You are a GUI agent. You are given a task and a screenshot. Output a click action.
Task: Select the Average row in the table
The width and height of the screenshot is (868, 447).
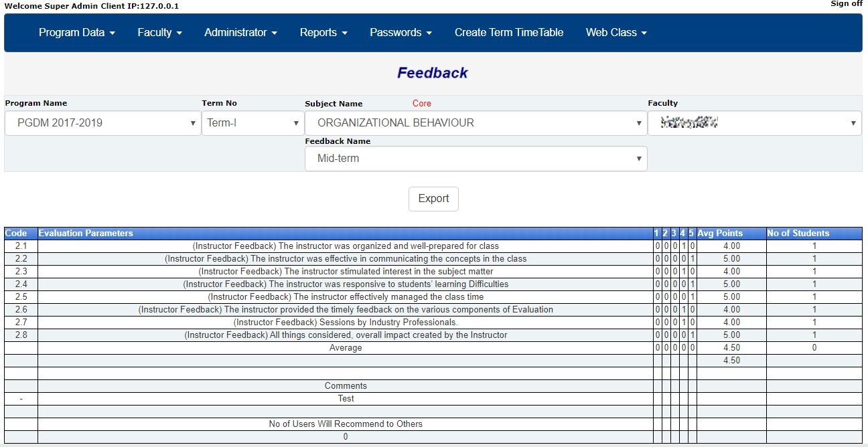coord(346,347)
